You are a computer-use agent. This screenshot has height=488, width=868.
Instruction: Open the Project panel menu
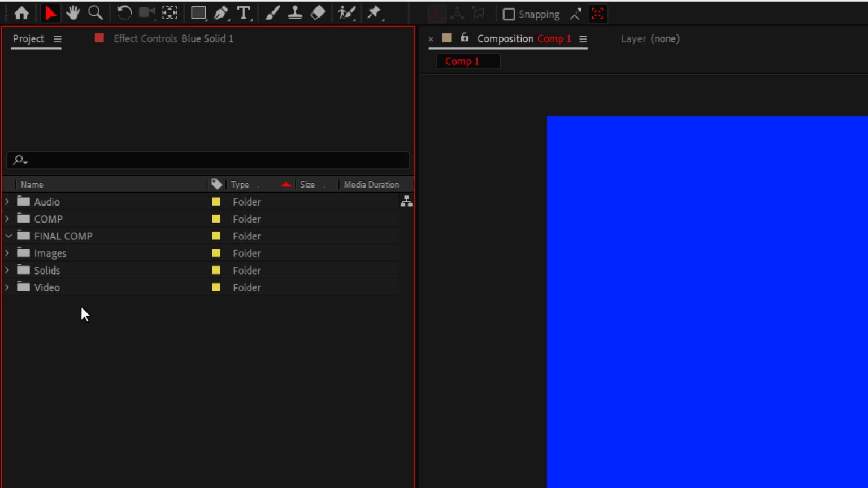[x=57, y=39]
